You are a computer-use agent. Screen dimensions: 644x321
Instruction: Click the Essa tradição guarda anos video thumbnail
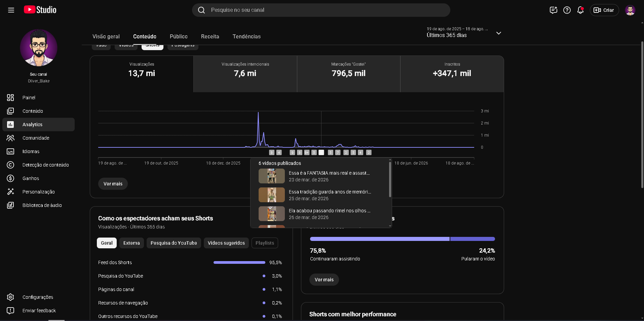[x=272, y=195]
